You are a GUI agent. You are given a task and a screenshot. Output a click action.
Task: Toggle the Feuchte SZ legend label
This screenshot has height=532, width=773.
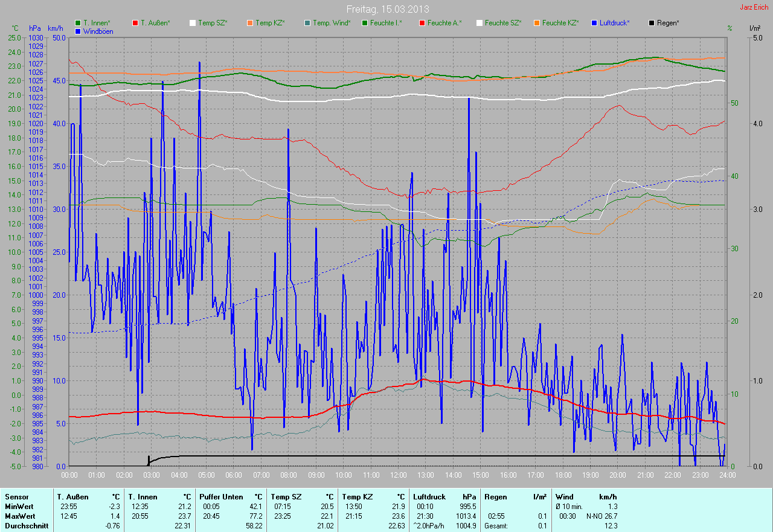pos(502,23)
